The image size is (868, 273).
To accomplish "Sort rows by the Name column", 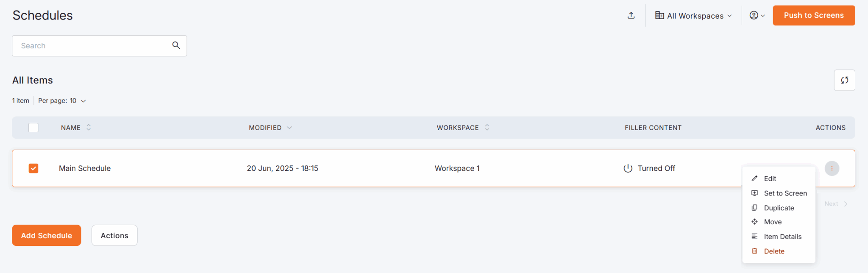I will click(x=89, y=127).
